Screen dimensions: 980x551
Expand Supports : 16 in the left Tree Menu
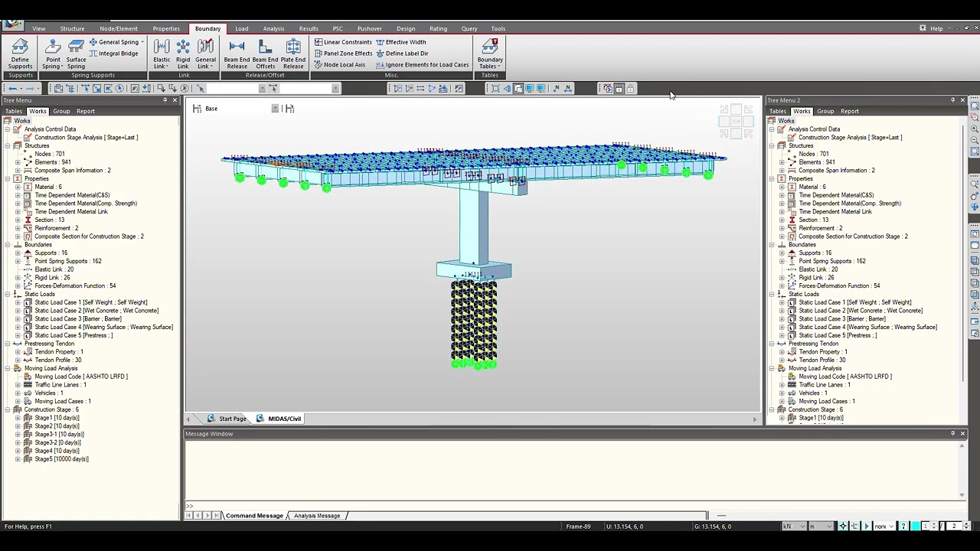pyautogui.click(x=18, y=253)
